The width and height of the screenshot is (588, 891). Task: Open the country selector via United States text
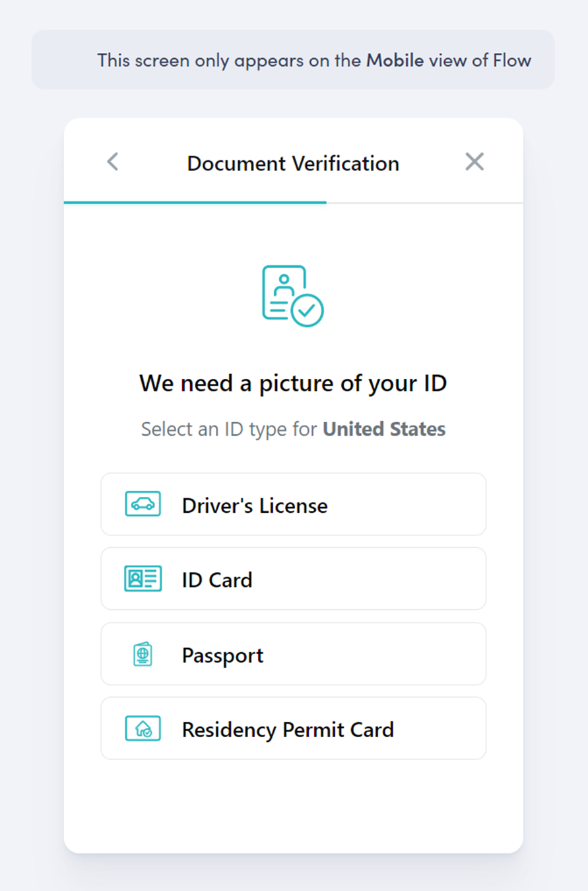[383, 429]
